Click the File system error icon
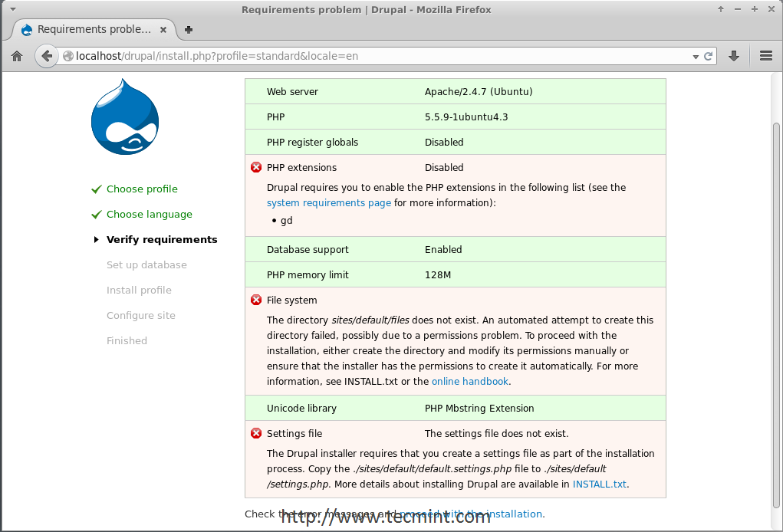The height and width of the screenshot is (532, 783). pos(256,300)
